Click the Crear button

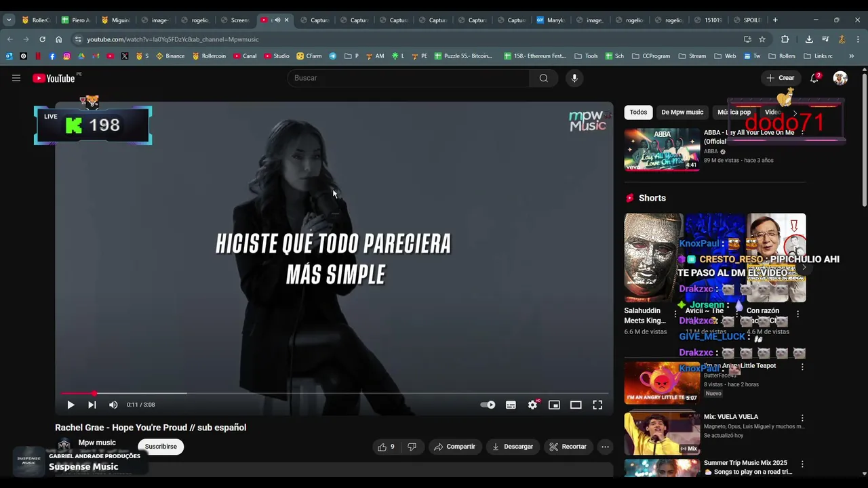tap(781, 78)
